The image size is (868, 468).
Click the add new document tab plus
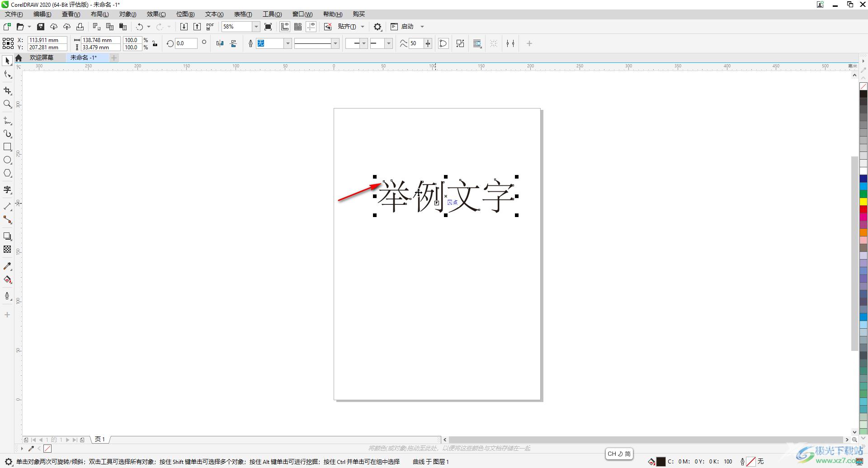114,57
